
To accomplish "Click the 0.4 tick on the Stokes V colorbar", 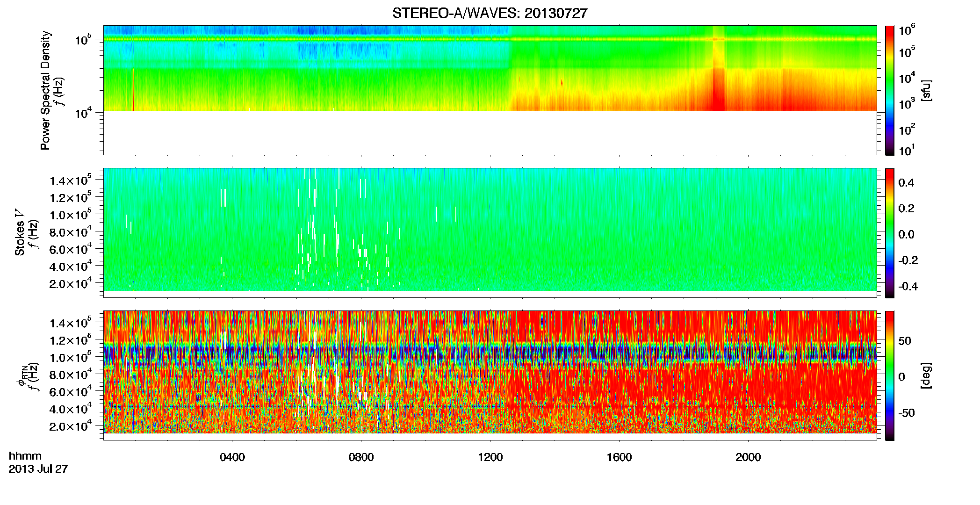I will [906, 183].
